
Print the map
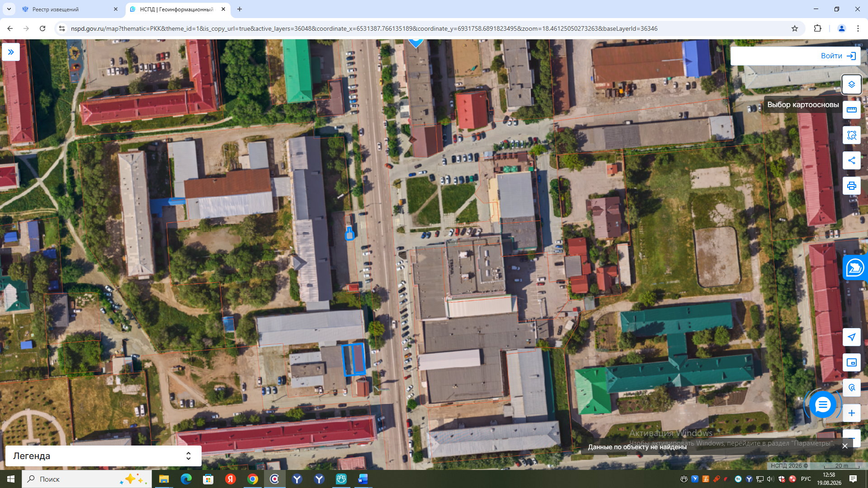(x=851, y=186)
